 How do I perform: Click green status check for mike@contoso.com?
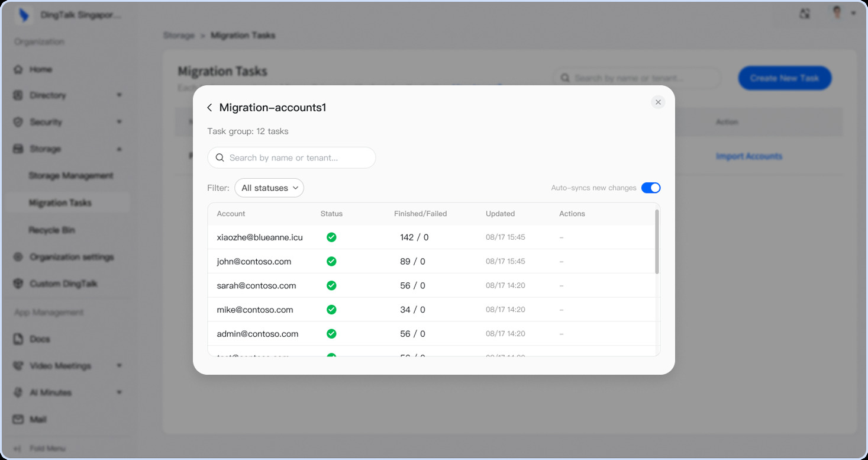[x=331, y=310]
